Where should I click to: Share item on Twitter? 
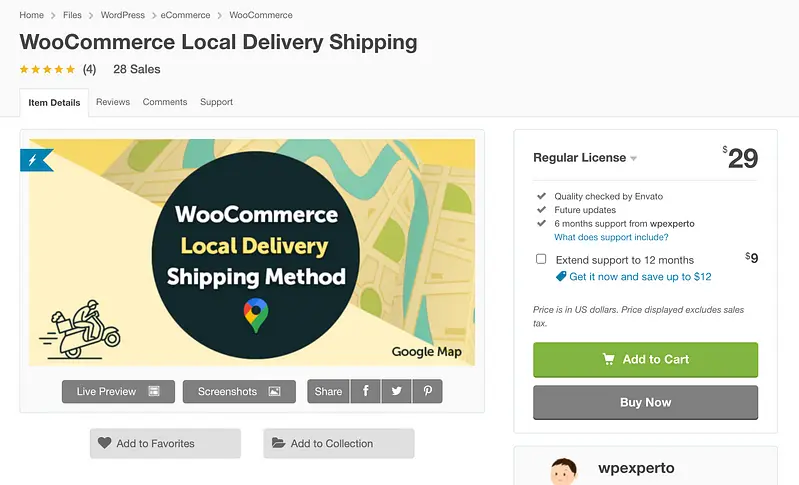[x=396, y=391]
